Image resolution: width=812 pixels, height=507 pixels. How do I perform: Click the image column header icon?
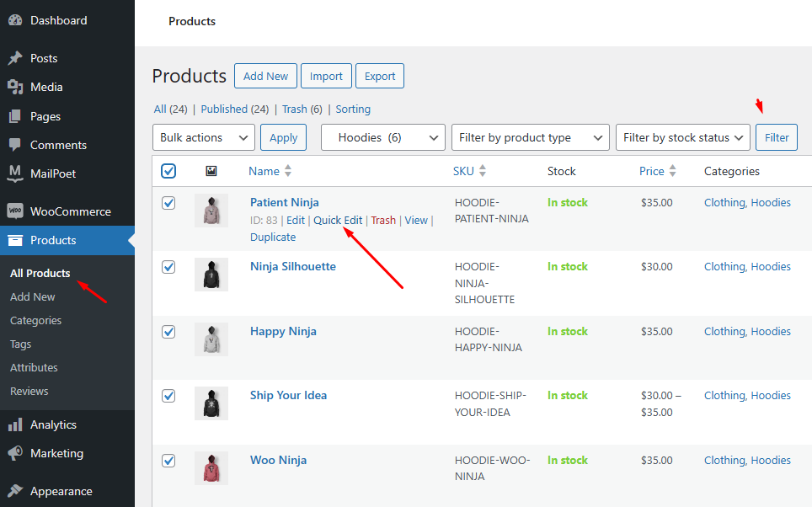pos(211,171)
